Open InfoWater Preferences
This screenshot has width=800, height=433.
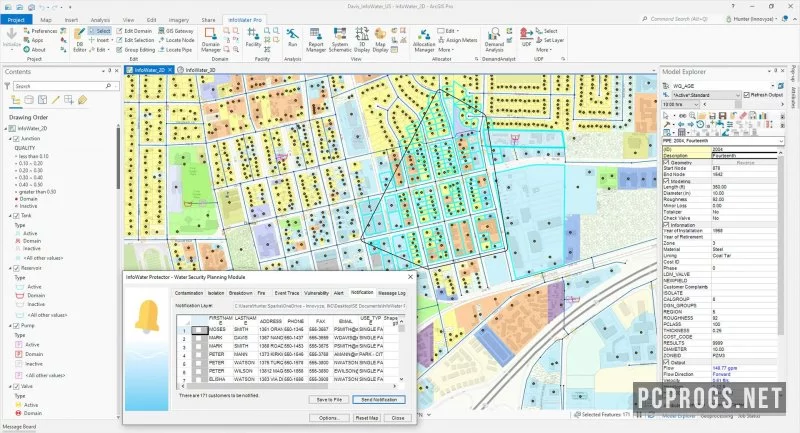point(40,31)
